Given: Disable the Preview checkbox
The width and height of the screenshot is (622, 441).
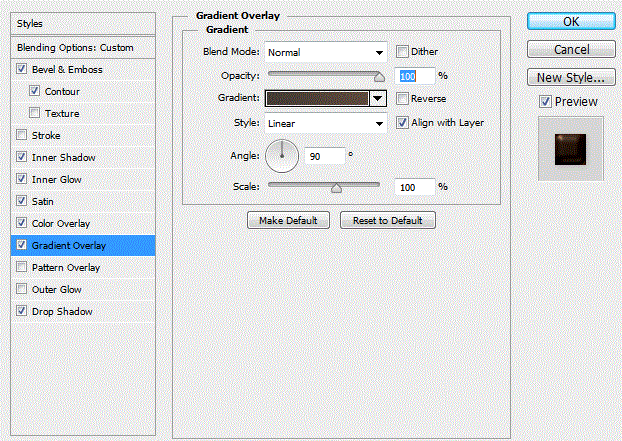Looking at the screenshot, I should click(x=544, y=101).
